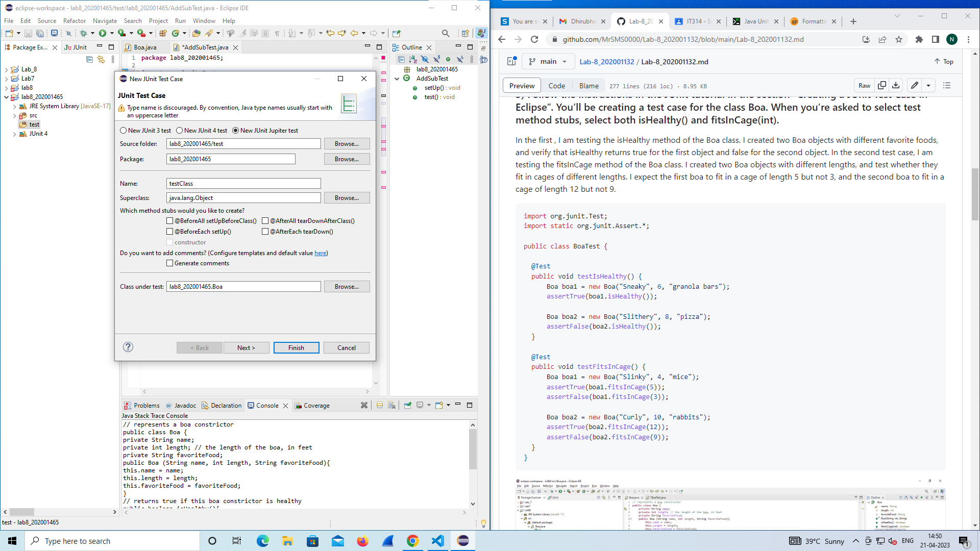Pin the Console view
Image resolution: width=980 pixels, height=551 pixels.
(408, 405)
